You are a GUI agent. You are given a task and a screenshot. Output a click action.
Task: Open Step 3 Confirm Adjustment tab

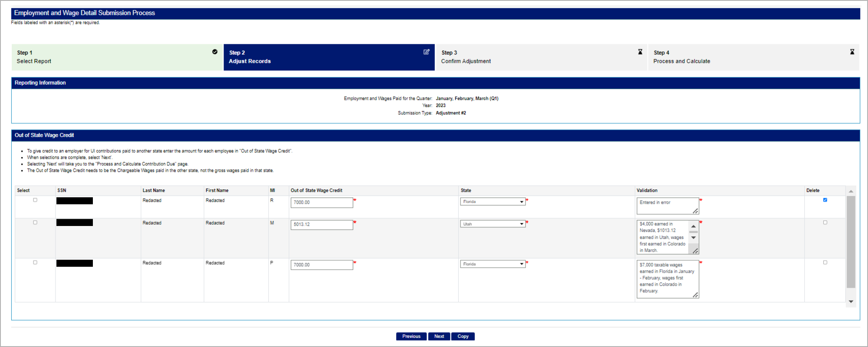pyautogui.click(x=541, y=57)
